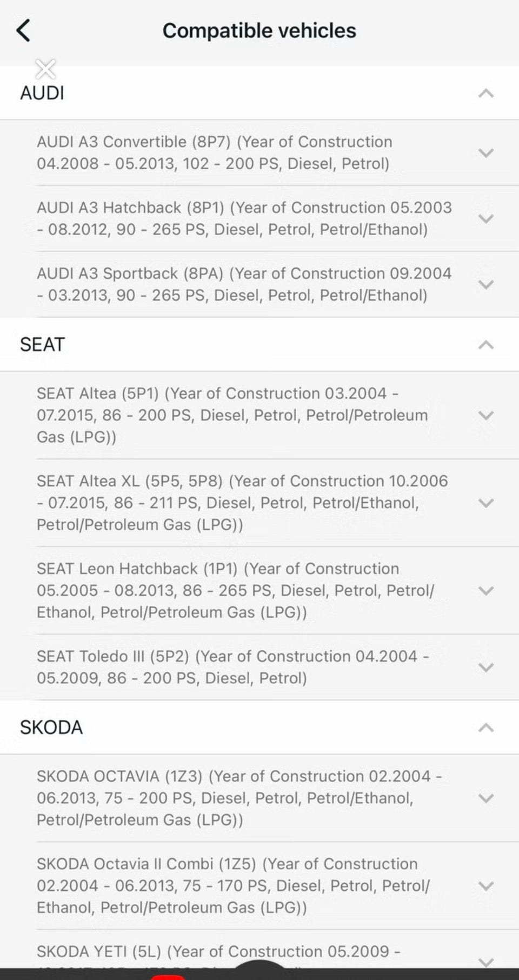Expand AUDI A3 Sportback (8PA) chevron
Image resolution: width=519 pixels, height=980 pixels.
tap(486, 285)
